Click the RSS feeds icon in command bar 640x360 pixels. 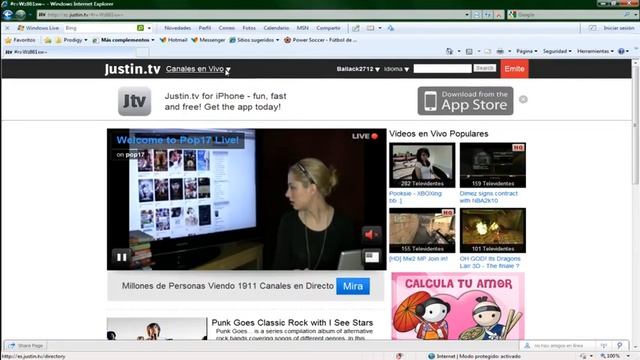tap(469, 51)
